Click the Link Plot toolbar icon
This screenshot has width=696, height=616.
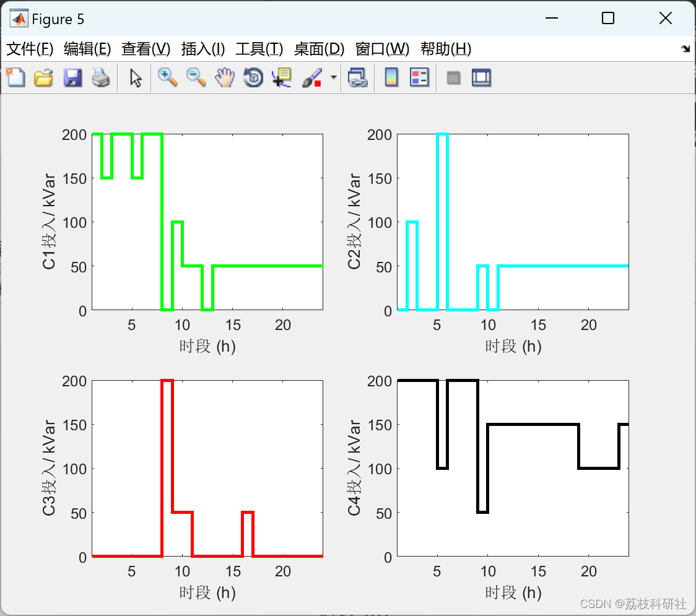point(358,77)
